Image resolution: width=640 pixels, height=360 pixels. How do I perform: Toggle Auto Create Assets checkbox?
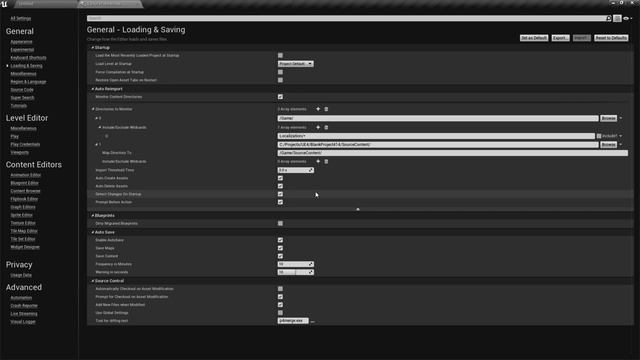(x=280, y=178)
